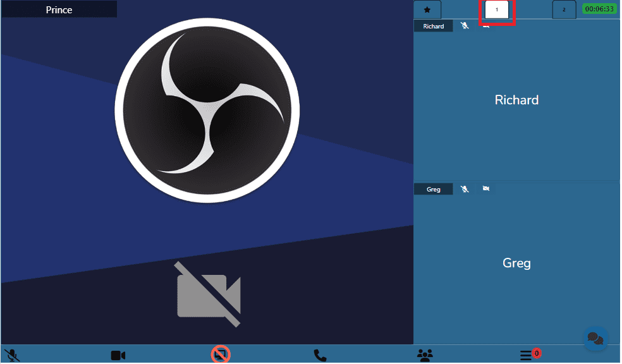This screenshot has width=622, height=364.
Task: Click Richard's muted microphone icon
Action: point(465,27)
